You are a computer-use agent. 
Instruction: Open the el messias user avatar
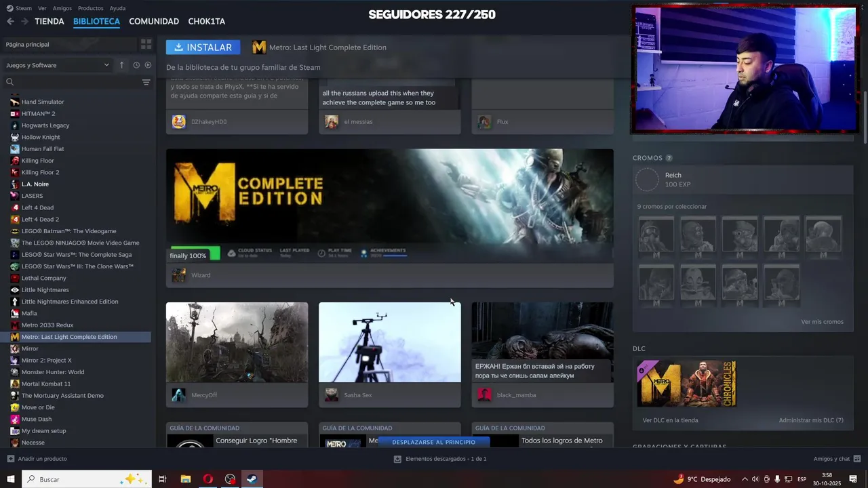point(332,122)
